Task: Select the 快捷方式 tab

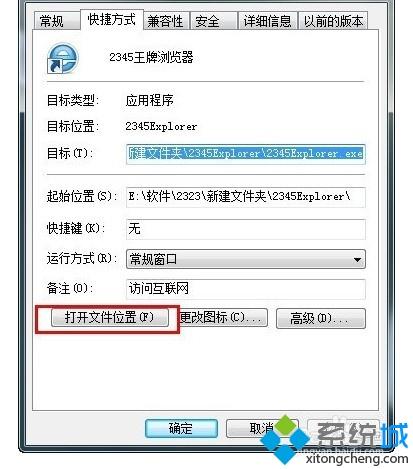Action: pyautogui.click(x=112, y=19)
